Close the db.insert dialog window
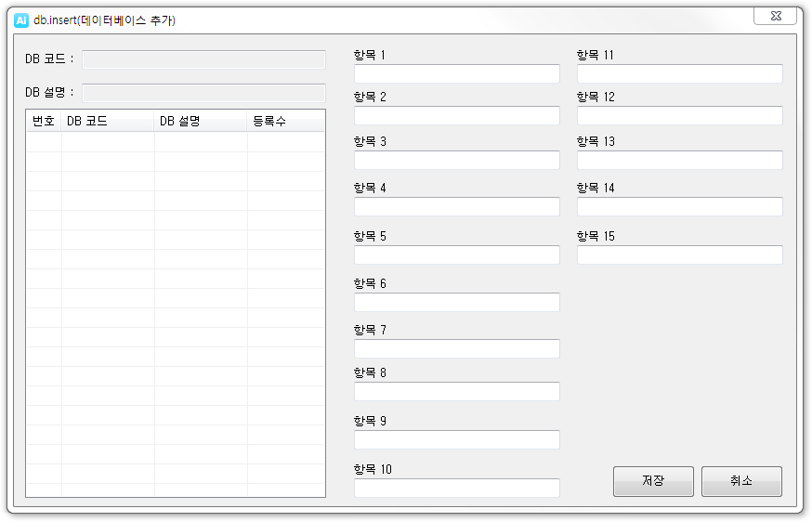 [x=775, y=16]
